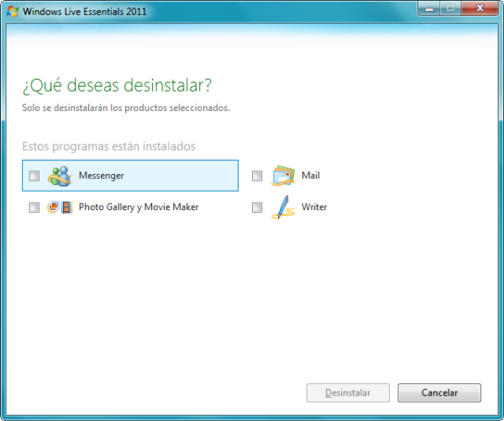Click the heading ¿Qué deseas desinstalar?
The height and width of the screenshot is (421, 504).
point(117,86)
